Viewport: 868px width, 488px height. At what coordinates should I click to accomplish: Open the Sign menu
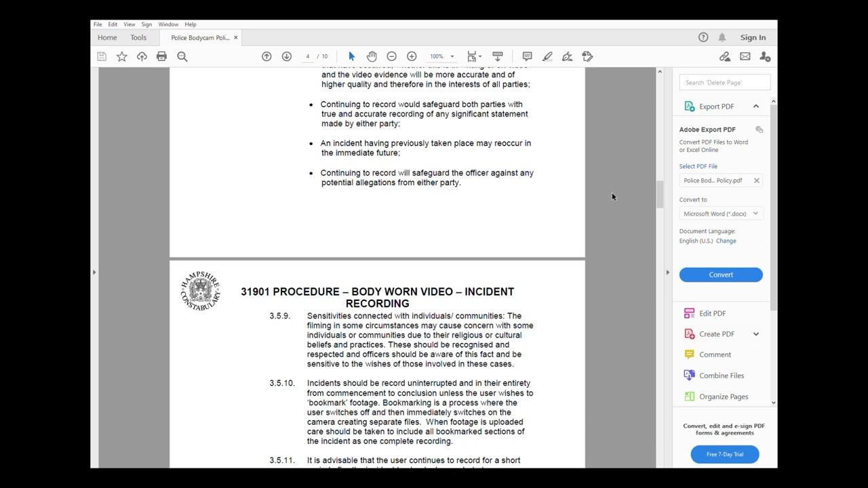coord(146,24)
